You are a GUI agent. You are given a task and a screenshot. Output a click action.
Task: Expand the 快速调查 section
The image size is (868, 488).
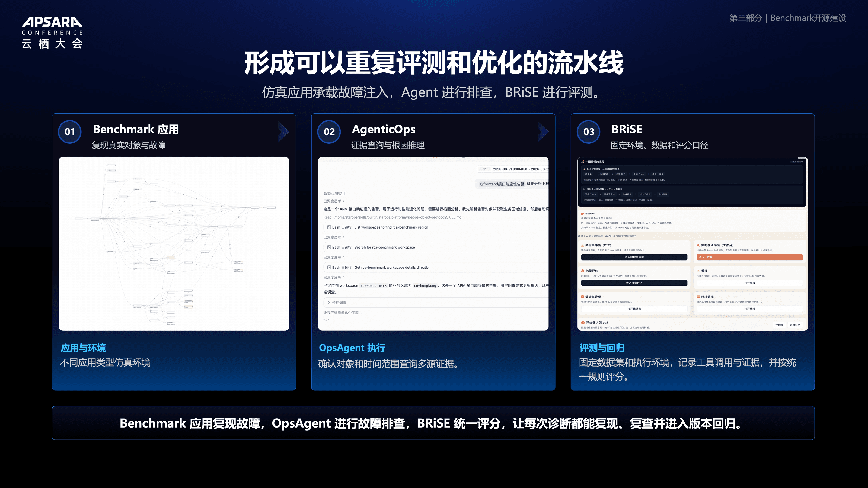[x=436, y=303]
